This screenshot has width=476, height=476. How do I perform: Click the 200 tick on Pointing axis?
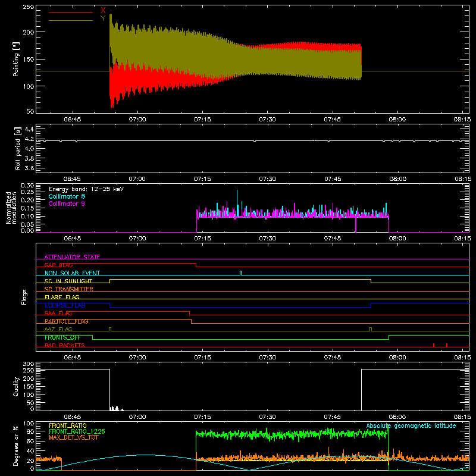[29, 32]
